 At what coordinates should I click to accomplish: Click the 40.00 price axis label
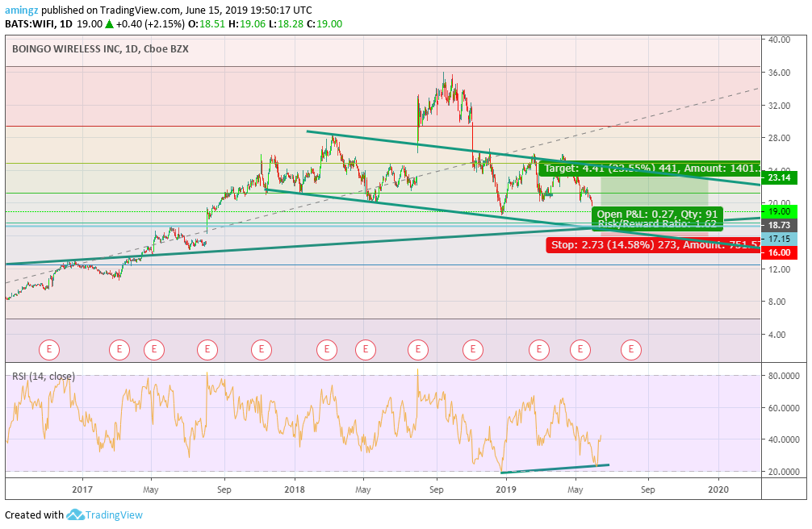tap(780, 40)
